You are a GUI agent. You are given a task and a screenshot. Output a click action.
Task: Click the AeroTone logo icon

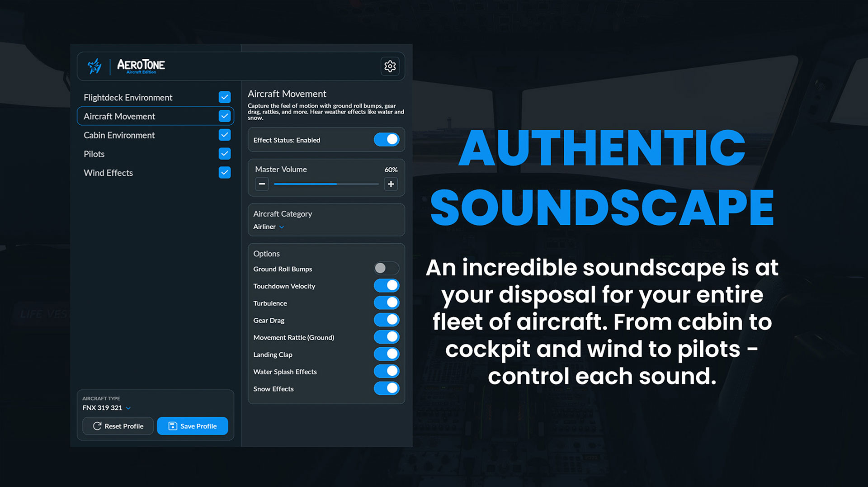coord(94,66)
